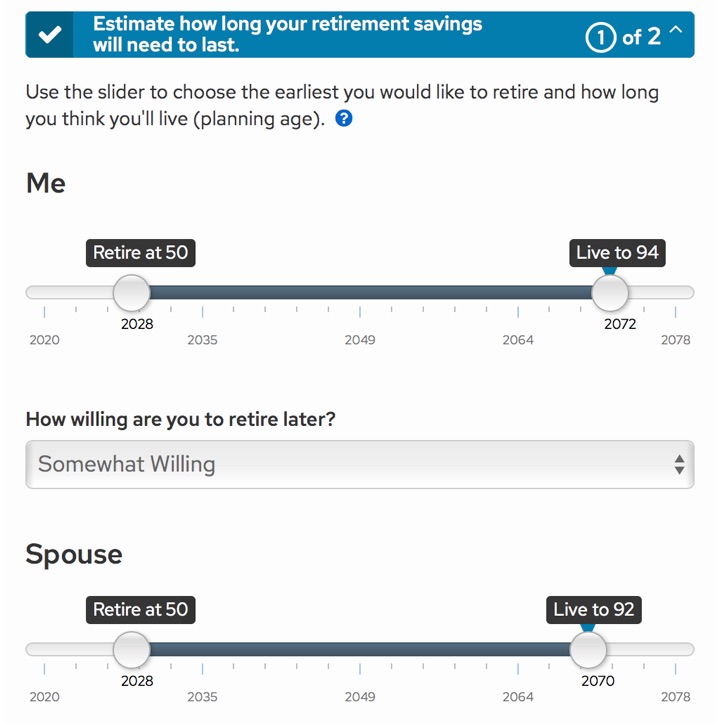Click the 2020 start label on Me slider
This screenshot has height=724, width=720.
(x=44, y=340)
